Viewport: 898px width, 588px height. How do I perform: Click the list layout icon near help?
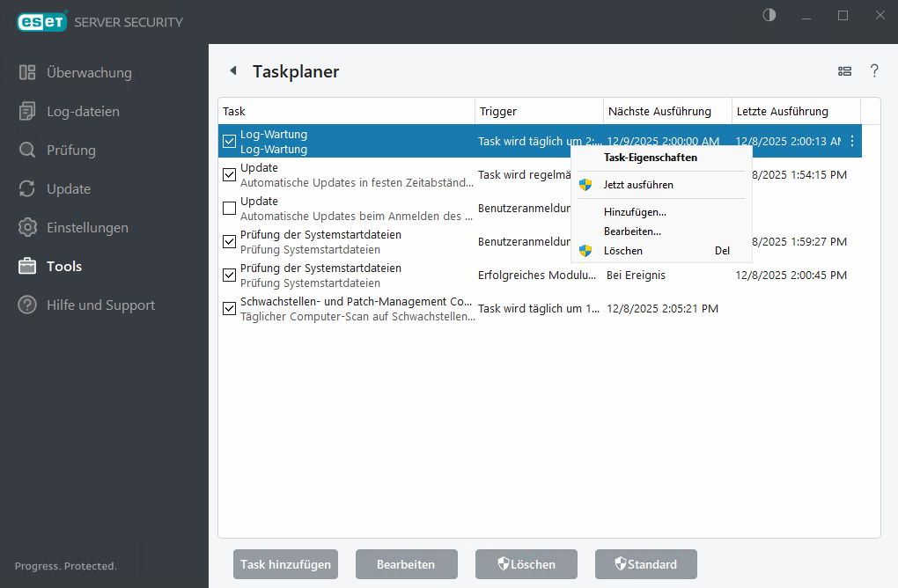[x=844, y=71]
